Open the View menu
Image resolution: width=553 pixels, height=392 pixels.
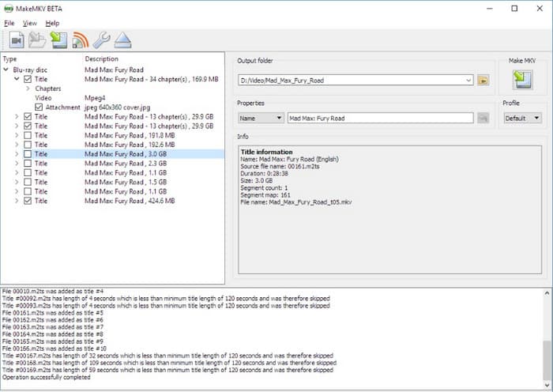(x=30, y=23)
